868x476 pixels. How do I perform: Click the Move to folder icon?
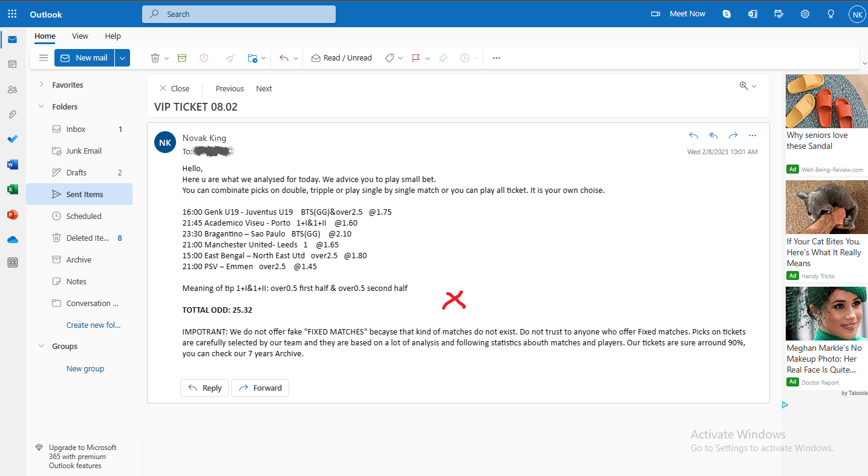[252, 58]
